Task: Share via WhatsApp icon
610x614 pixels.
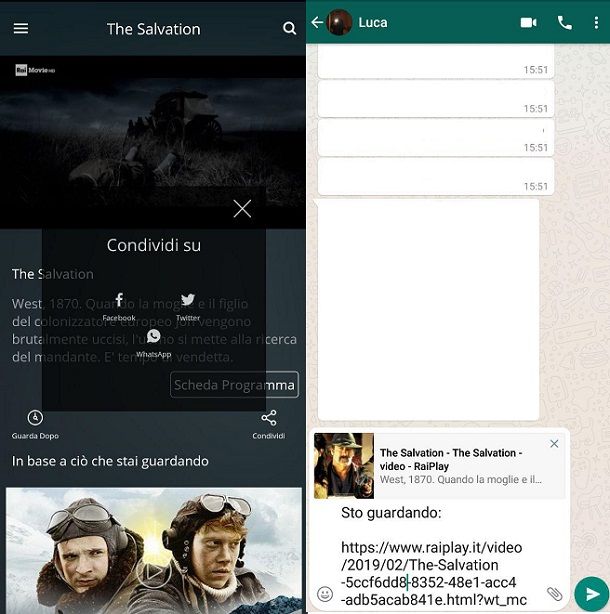Action: tap(153, 341)
